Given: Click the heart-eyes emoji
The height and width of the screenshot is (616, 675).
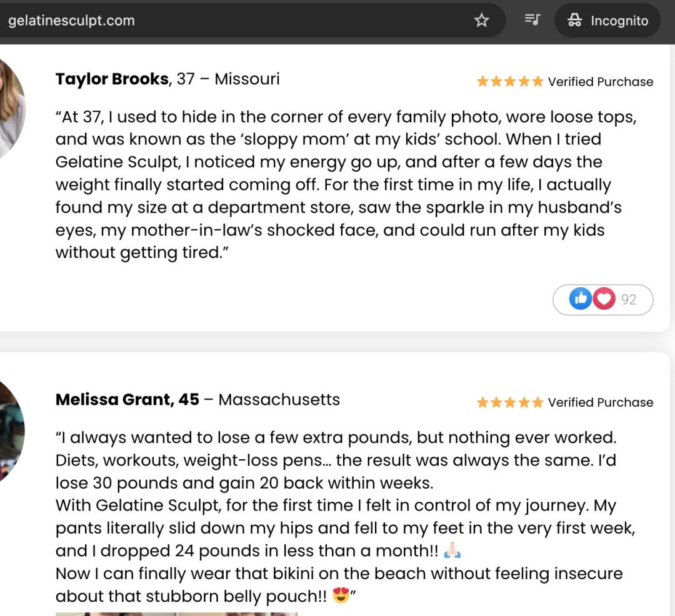Looking at the screenshot, I should tap(341, 596).
